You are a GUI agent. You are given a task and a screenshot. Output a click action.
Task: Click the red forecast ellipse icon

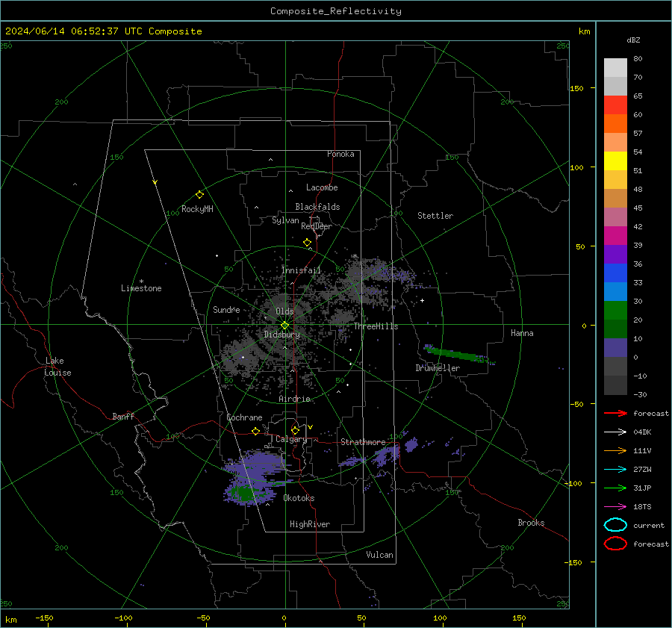(615, 544)
